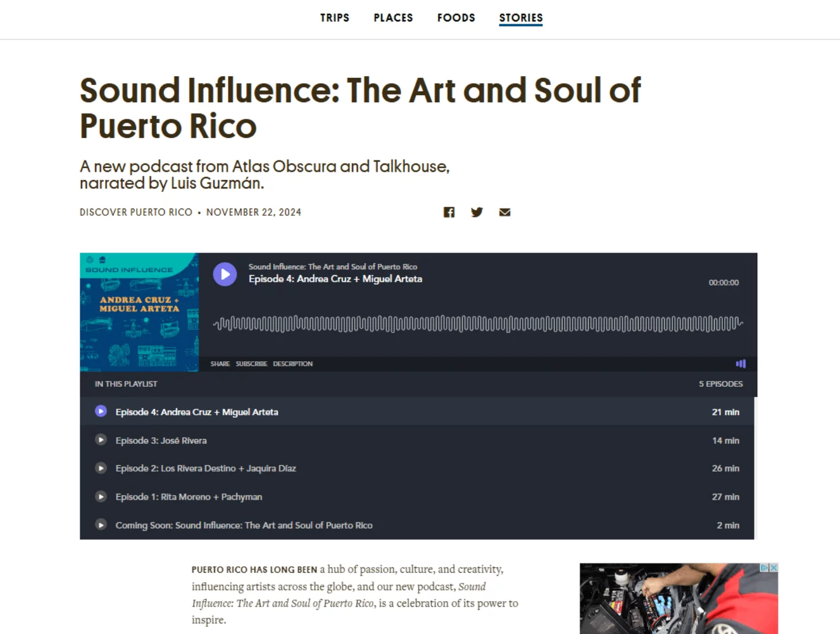Select Episode 2: Los Rivera Destino + Jaquira Díaz
The image size is (840, 634).
(x=206, y=468)
